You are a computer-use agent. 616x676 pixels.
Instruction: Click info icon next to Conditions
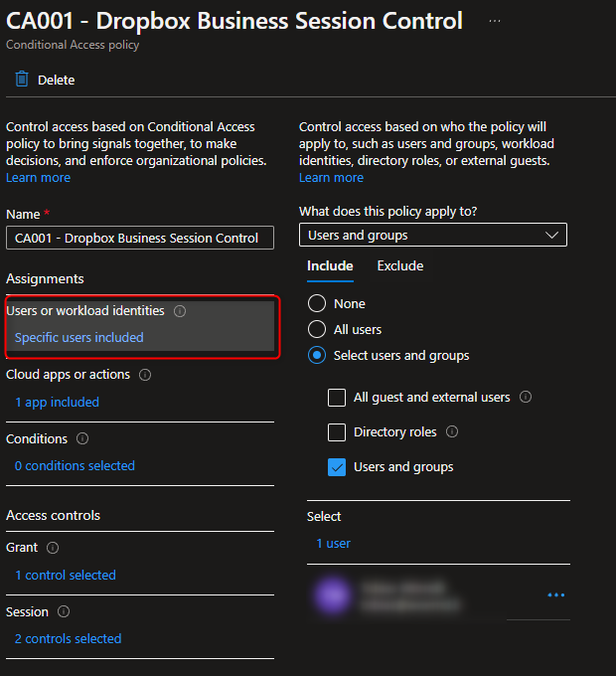coord(82,438)
